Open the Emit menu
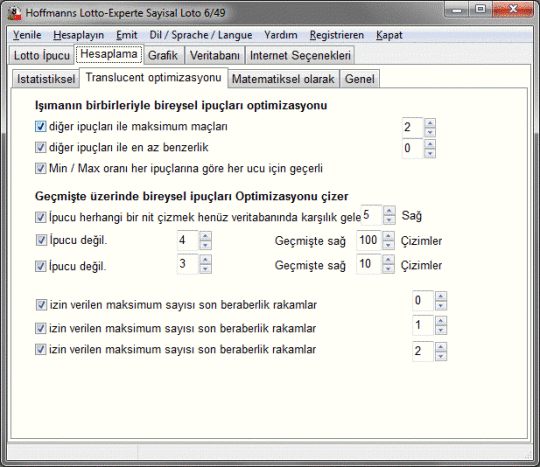The image size is (540, 467). 126,35
